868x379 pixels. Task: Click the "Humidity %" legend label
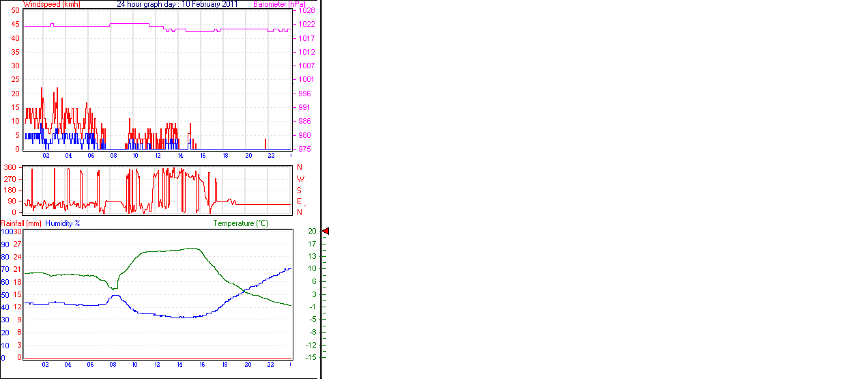click(x=63, y=223)
